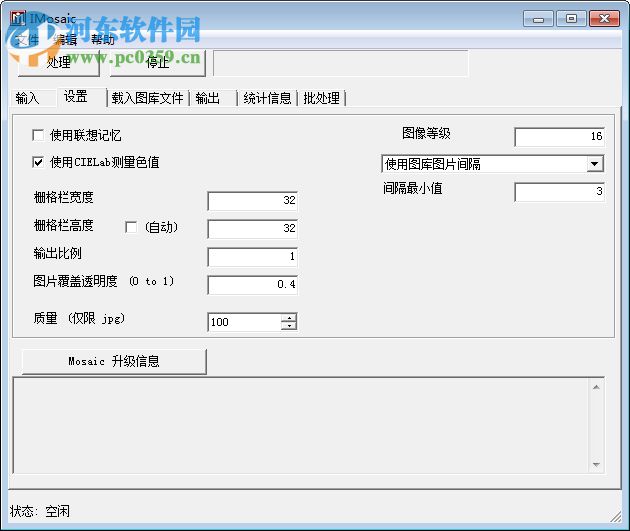Click the log area scroll down arrow

[596, 465]
